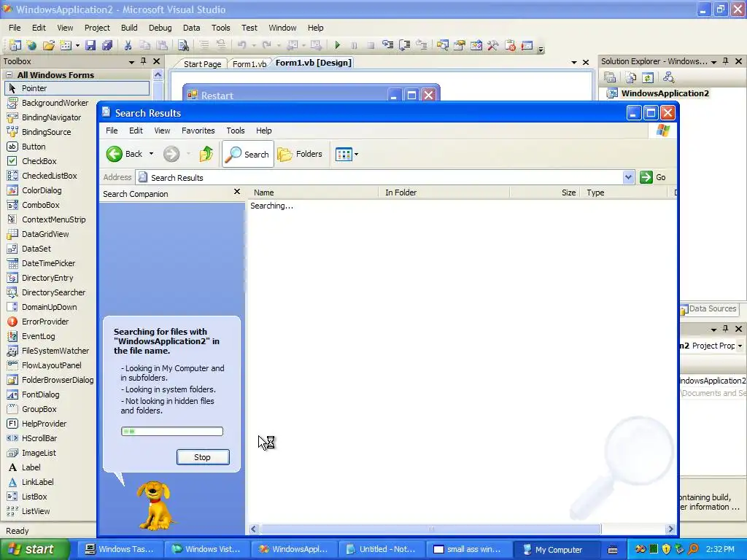Save the current file with the floppy icon

click(90, 45)
